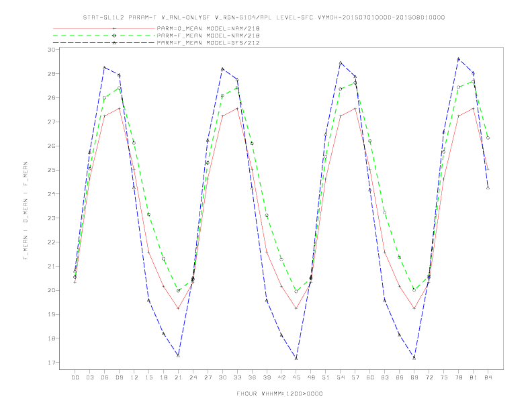Click the x-axis title FHOUR VHHMM:1200>0000
The height and width of the screenshot is (411, 532).
pos(279,394)
